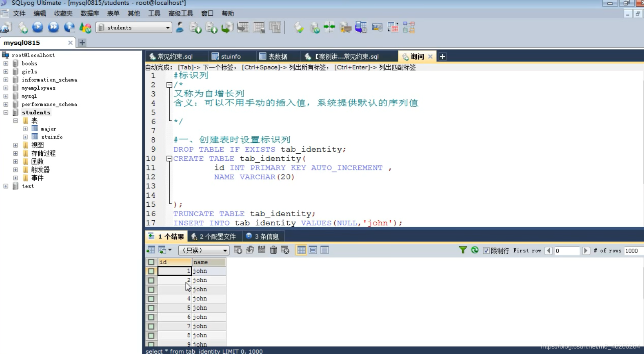Check the row checkbox for id 5
Viewport: 644px width, 354px height.
tap(151, 308)
